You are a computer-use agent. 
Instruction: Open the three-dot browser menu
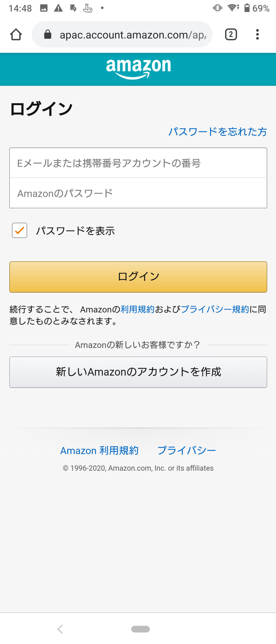257,35
